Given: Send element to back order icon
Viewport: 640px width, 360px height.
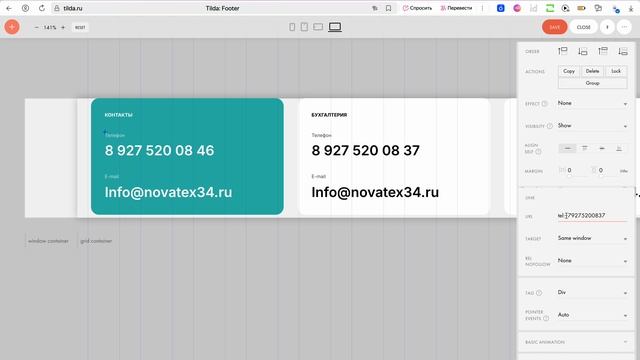Looking at the screenshot, I should tap(622, 51).
